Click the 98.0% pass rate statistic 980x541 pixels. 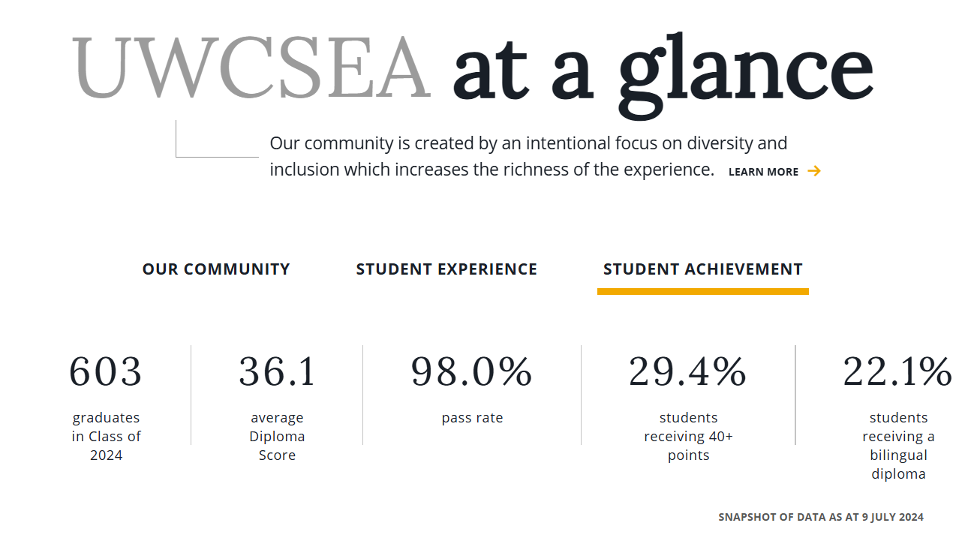[472, 371]
